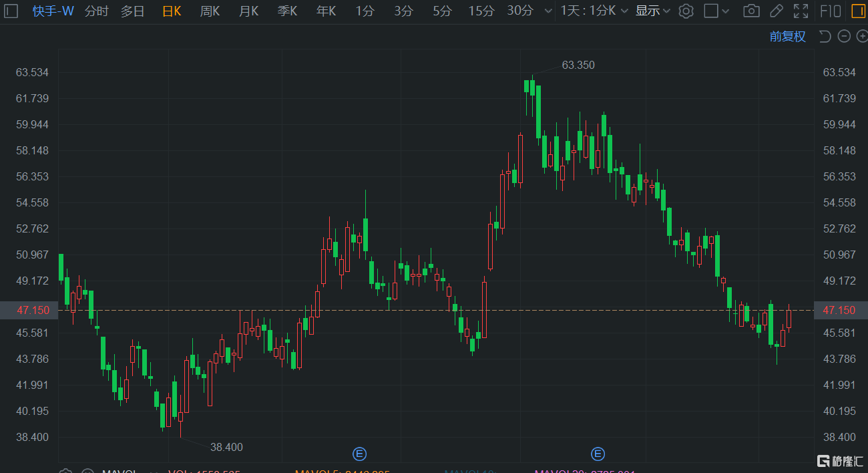This screenshot has height=473, width=868.
Task: Click the 54.558 right axis value
Action: (839, 202)
